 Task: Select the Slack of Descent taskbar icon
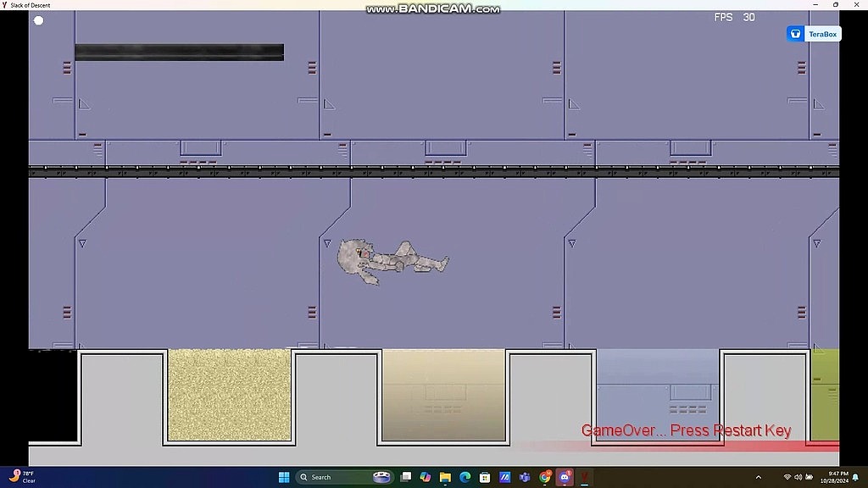click(x=584, y=477)
